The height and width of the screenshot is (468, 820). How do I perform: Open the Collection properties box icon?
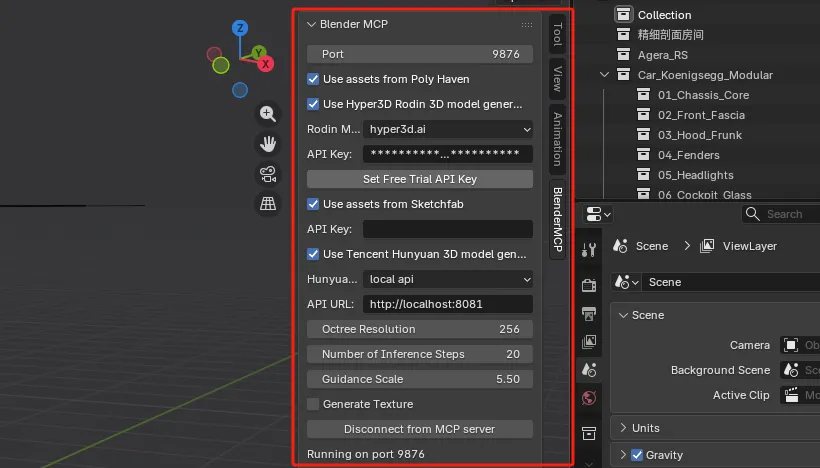[x=589, y=433]
